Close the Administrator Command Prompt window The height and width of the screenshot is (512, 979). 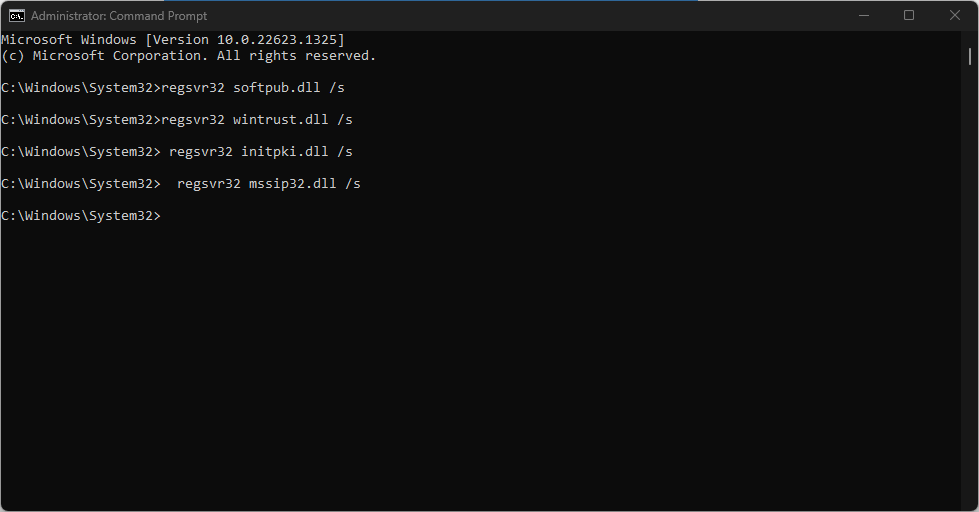click(954, 15)
